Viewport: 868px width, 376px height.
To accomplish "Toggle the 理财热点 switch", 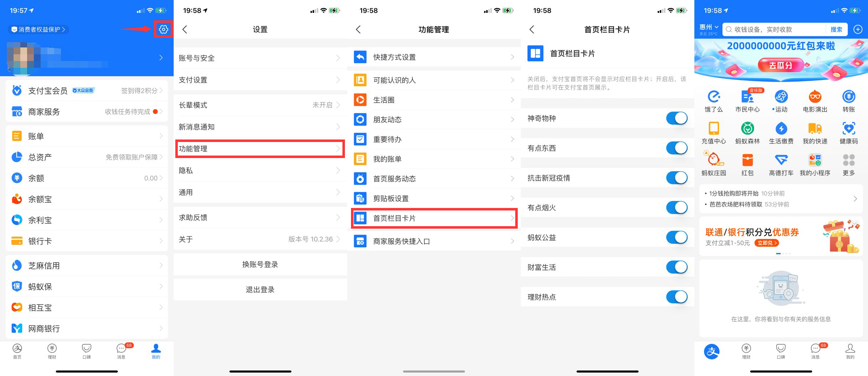I will pos(677,297).
